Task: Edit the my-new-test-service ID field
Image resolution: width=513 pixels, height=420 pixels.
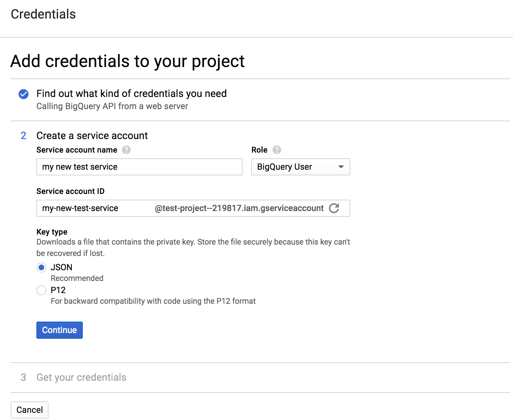Action: click(89, 208)
